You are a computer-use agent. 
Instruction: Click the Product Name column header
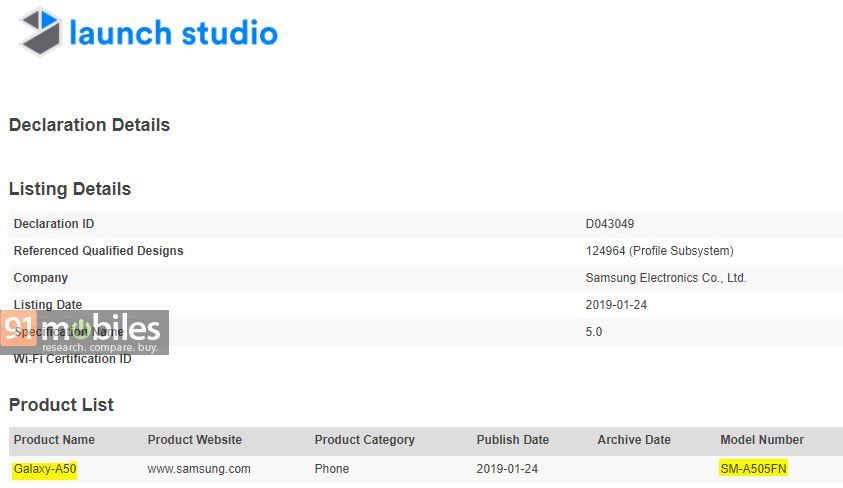pos(54,440)
